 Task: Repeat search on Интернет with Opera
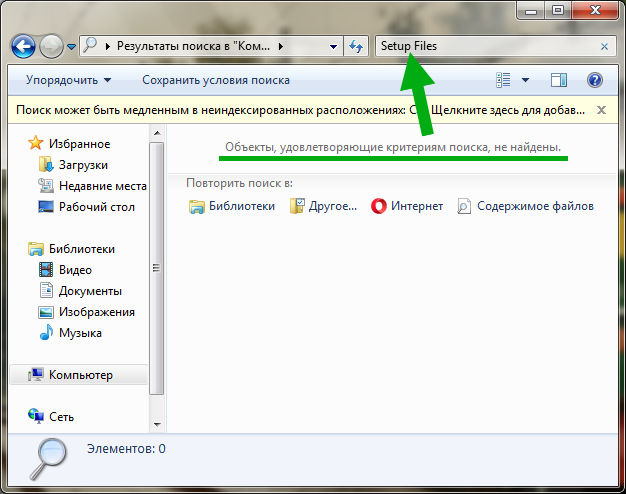point(407,206)
